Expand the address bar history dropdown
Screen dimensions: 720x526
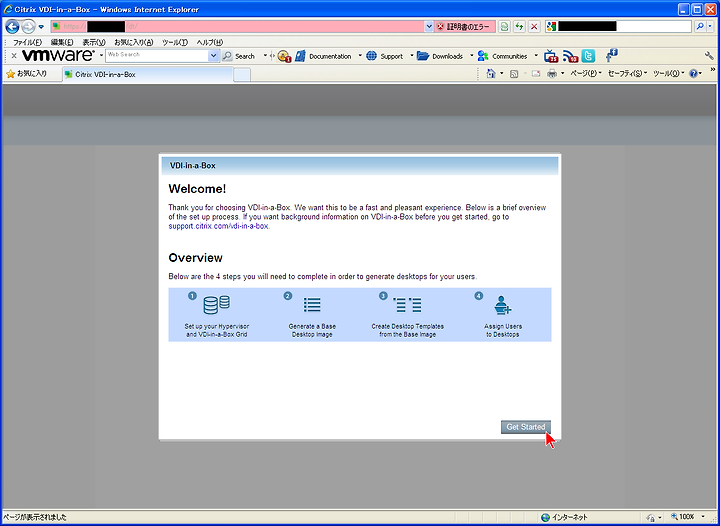pos(429,27)
